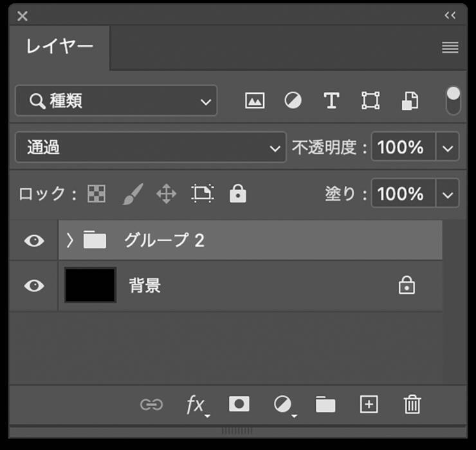Toggle the layer filtering switch
The height and width of the screenshot is (450, 476).
(453, 101)
